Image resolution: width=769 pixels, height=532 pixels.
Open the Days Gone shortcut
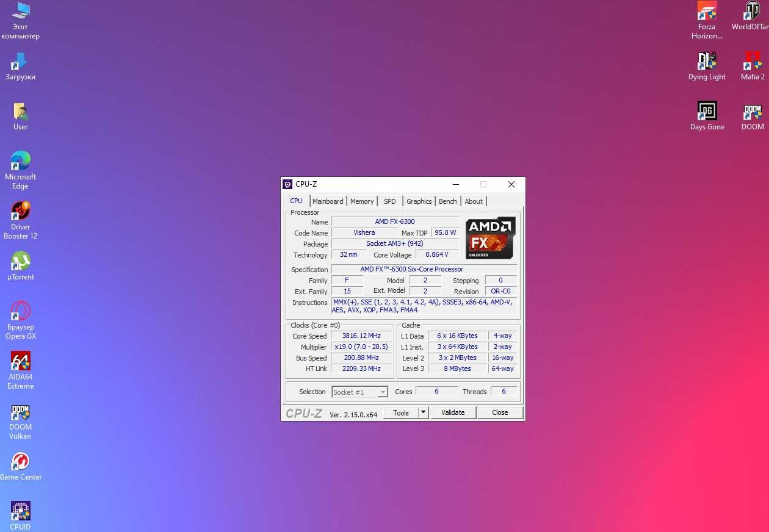707,117
